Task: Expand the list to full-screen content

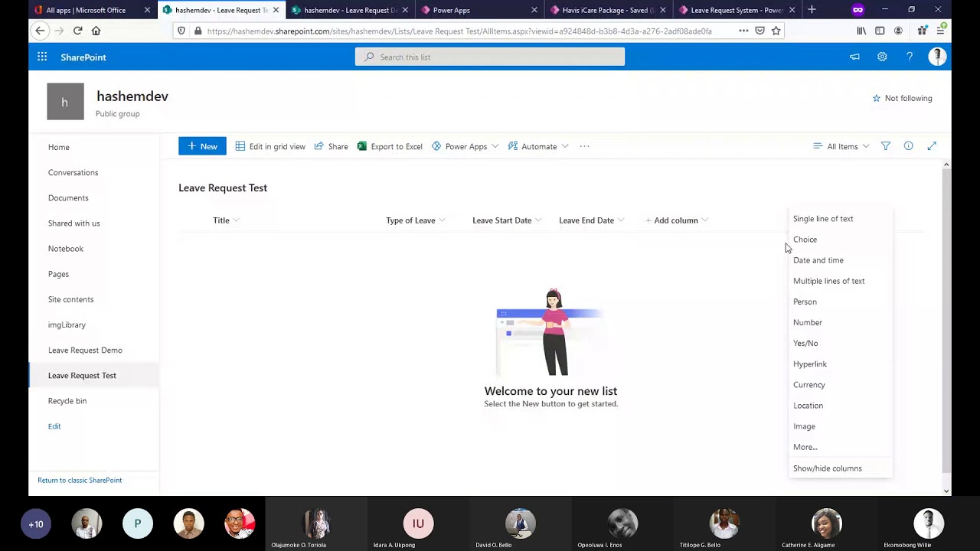Action: coord(932,146)
